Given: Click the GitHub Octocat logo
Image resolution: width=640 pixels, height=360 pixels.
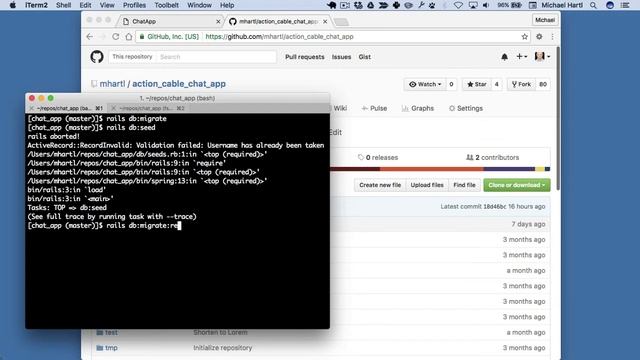Looking at the screenshot, I should point(97,57).
